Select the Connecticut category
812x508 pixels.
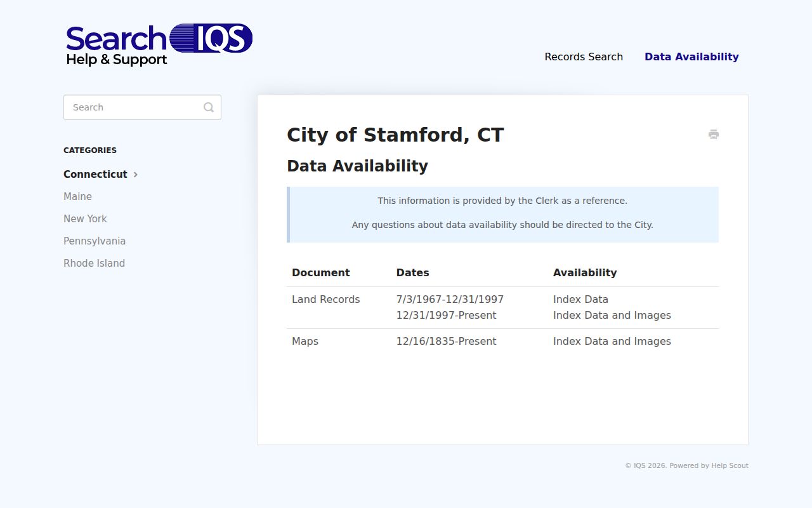point(95,174)
